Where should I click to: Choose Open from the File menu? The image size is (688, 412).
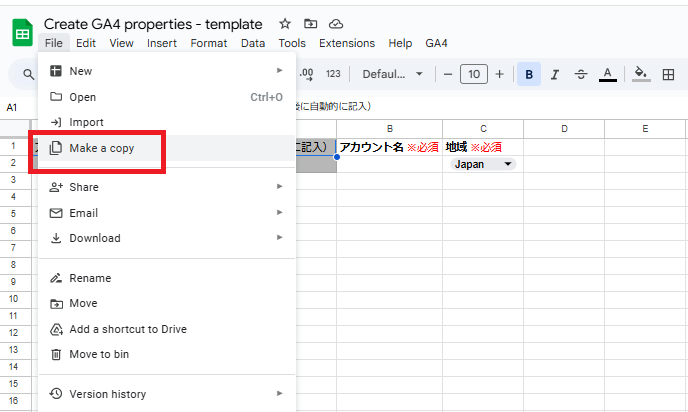[167, 97]
